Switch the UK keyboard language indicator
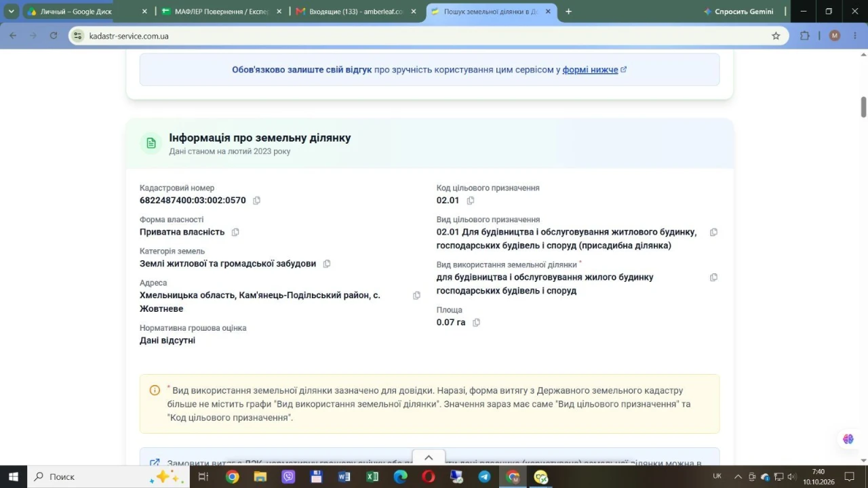 click(717, 476)
